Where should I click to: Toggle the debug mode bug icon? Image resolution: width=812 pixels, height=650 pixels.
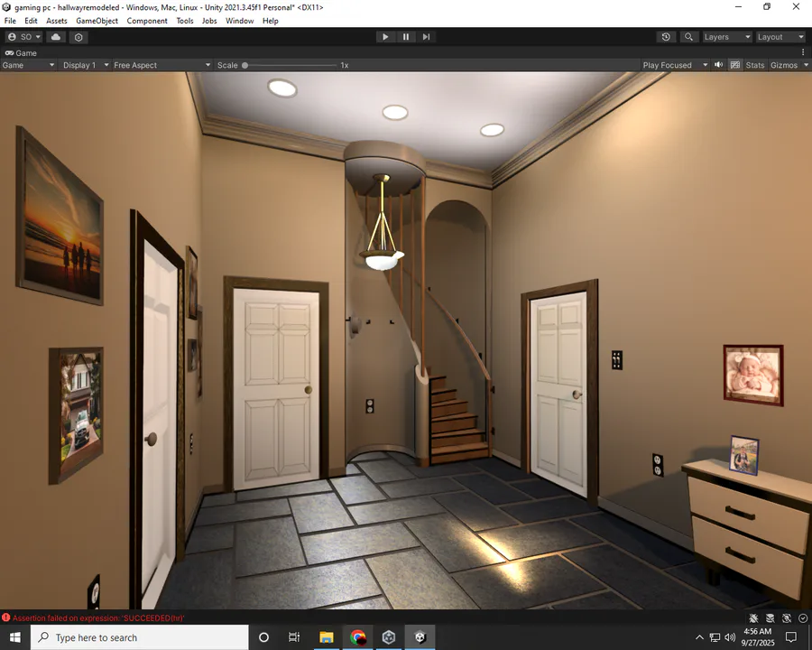(x=753, y=617)
